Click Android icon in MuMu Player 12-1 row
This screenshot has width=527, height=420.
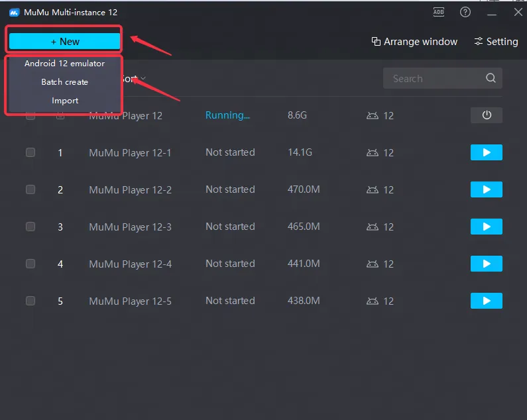click(x=373, y=152)
